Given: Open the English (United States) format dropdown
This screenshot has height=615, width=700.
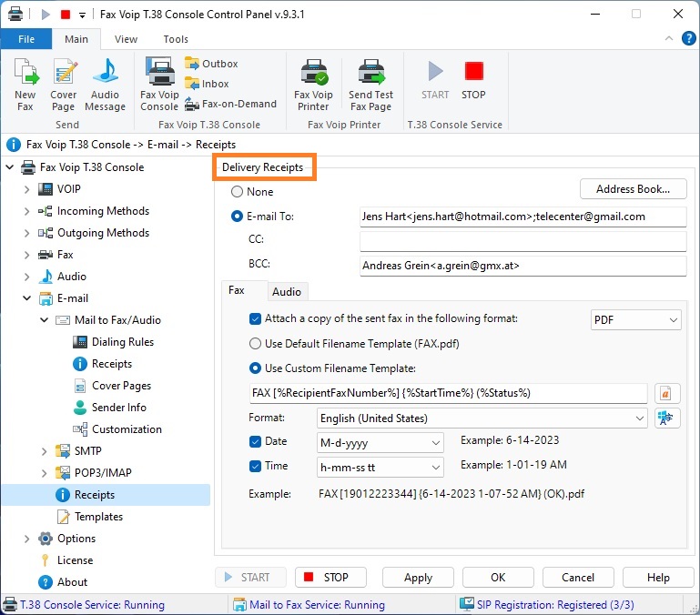Looking at the screenshot, I should coord(482,418).
